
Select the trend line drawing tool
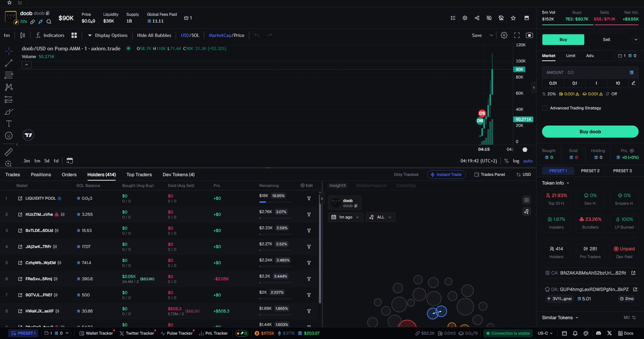click(x=9, y=63)
